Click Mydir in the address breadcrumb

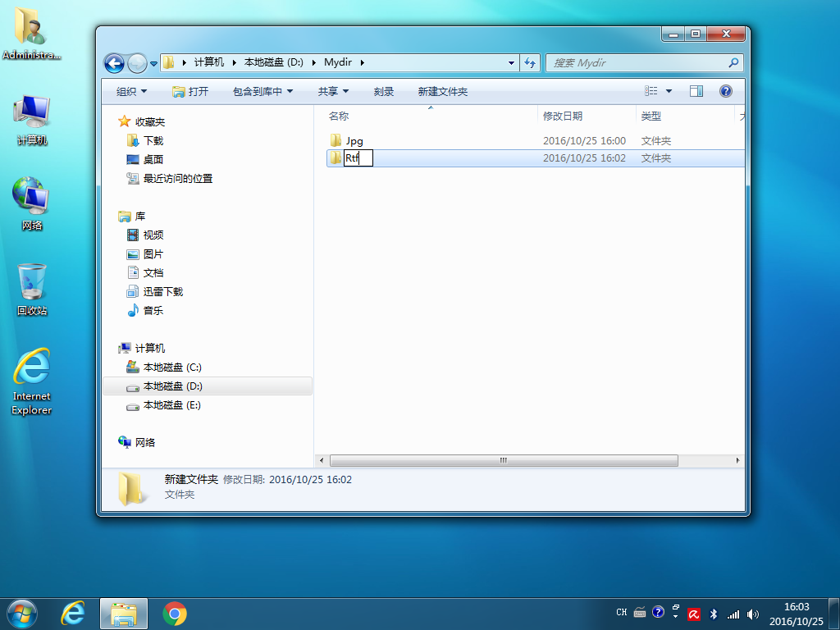(x=338, y=62)
